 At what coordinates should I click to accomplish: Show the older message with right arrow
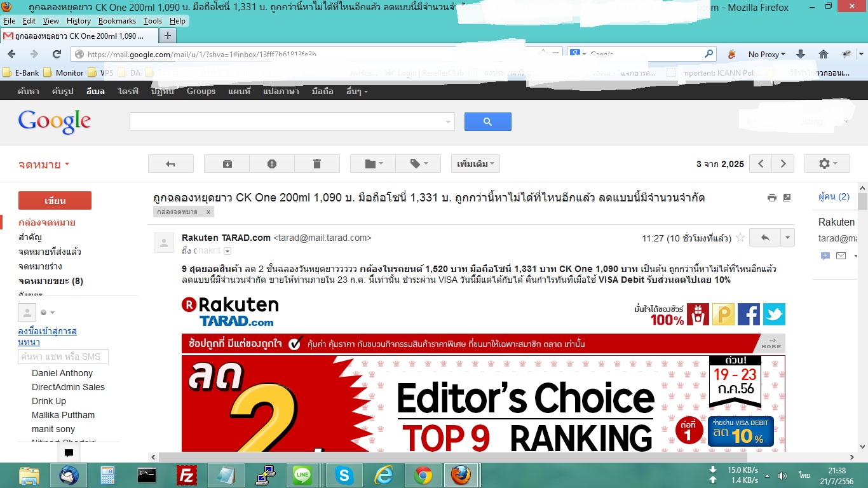pyautogui.click(x=783, y=164)
